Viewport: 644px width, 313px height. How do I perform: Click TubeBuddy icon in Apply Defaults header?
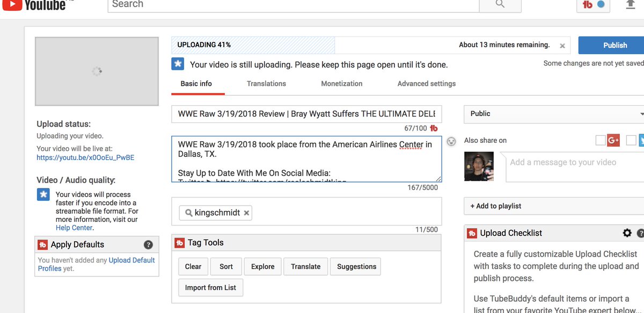click(43, 245)
